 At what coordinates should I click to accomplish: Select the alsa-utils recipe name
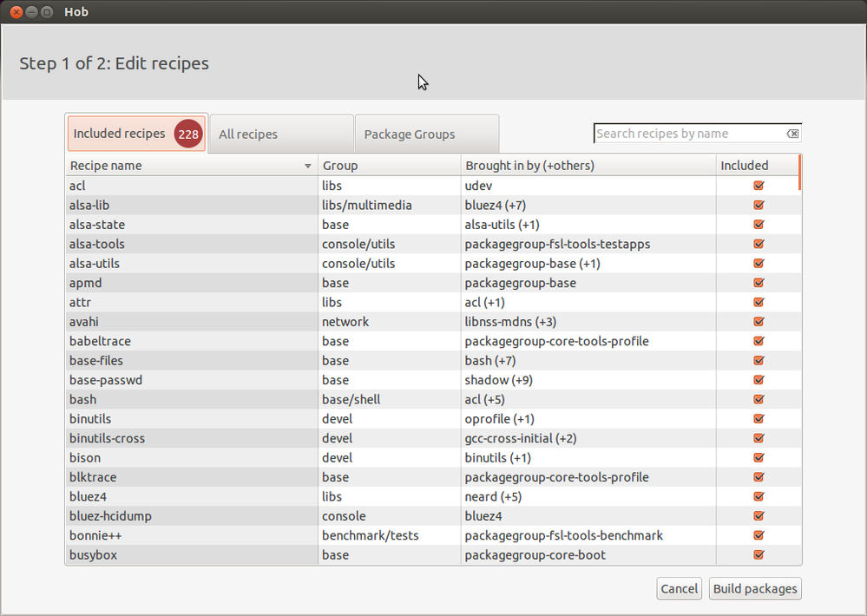click(x=94, y=263)
